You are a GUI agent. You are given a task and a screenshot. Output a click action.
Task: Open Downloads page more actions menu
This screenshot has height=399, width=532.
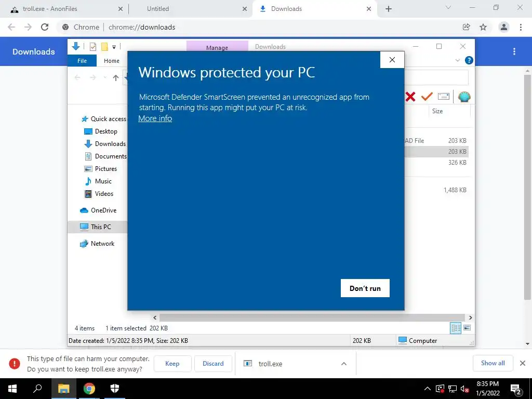[514, 51]
